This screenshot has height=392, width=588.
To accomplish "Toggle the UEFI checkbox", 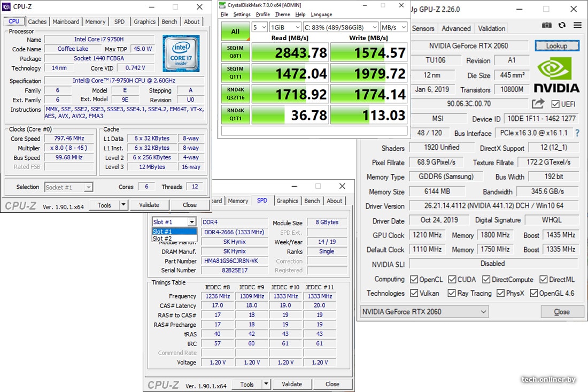I will click(x=555, y=104).
